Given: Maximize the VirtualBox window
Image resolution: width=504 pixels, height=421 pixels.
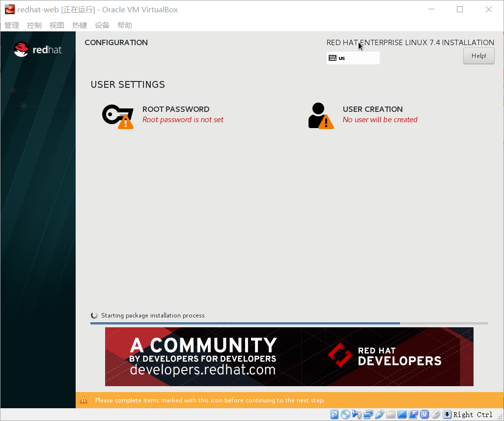Looking at the screenshot, I should tap(460, 9).
